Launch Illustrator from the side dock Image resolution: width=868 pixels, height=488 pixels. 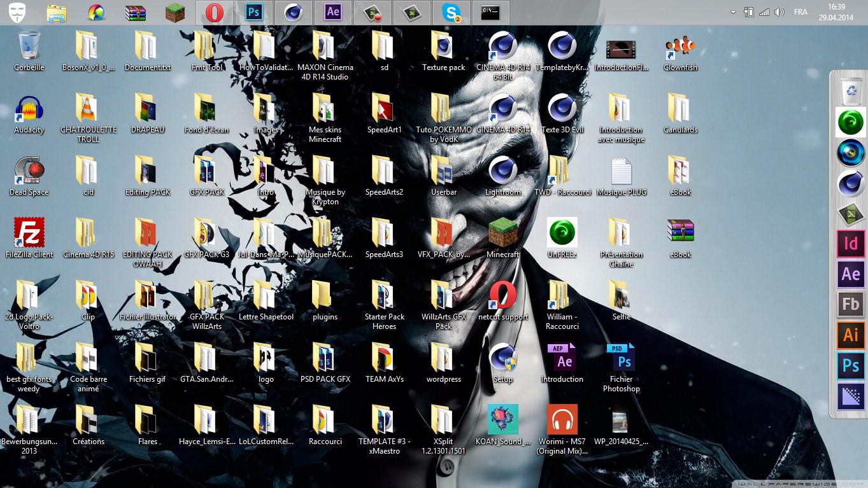[x=851, y=335]
